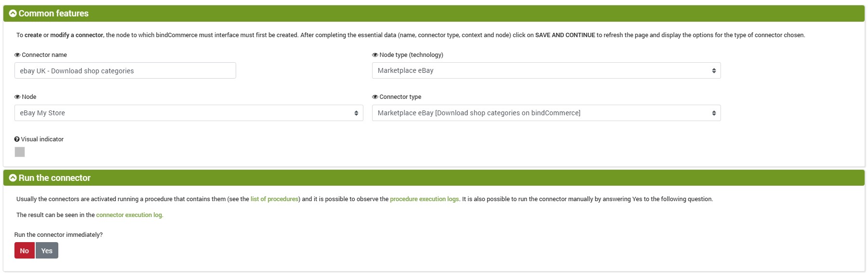Click the eye icon next to Node
This screenshot has width=868, height=273.
[17, 97]
